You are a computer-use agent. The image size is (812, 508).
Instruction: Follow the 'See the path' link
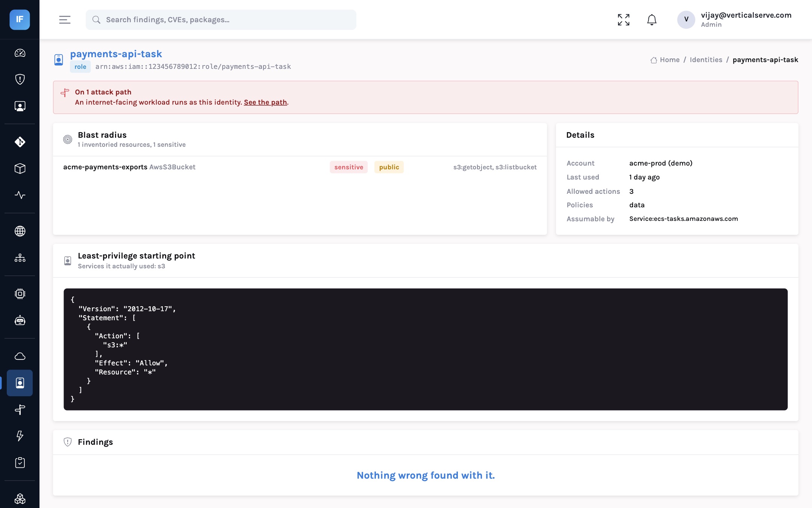265,102
